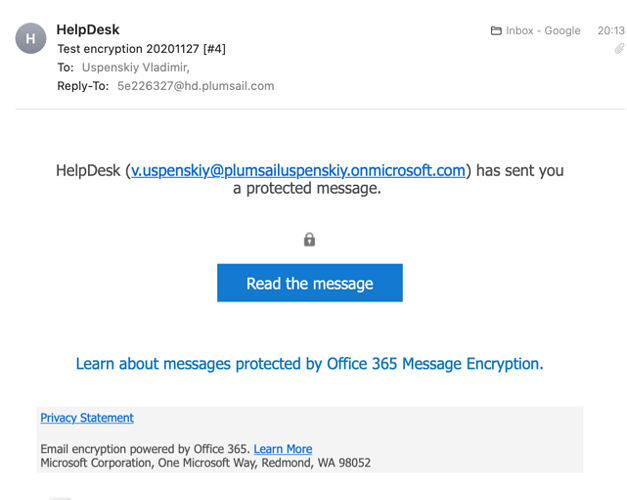Select the subject Test encryption 20201127 [#4]
This screenshot has width=627, height=500.
click(142, 49)
